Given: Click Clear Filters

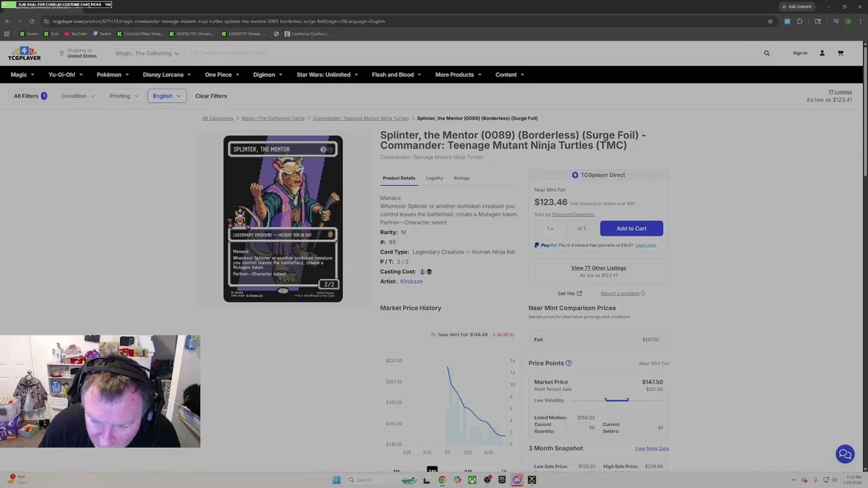Looking at the screenshot, I should 211,96.
